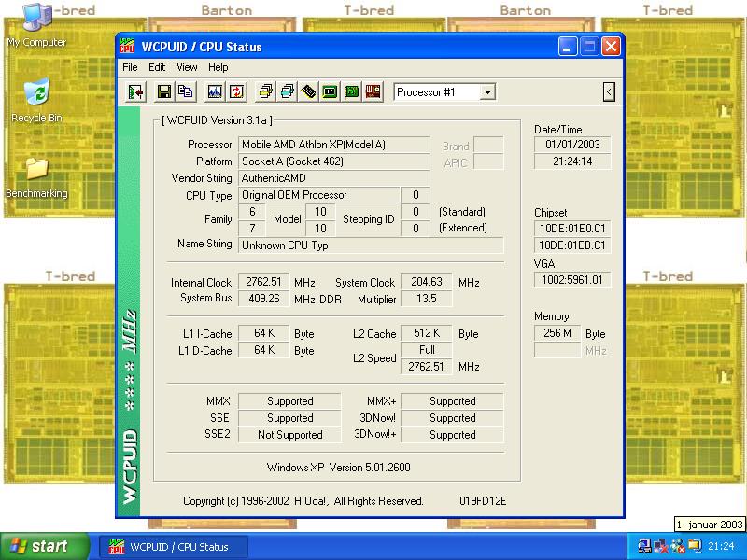This screenshot has width=747, height=560.
Task: Click the Memory value 256 M
Action: (557, 333)
